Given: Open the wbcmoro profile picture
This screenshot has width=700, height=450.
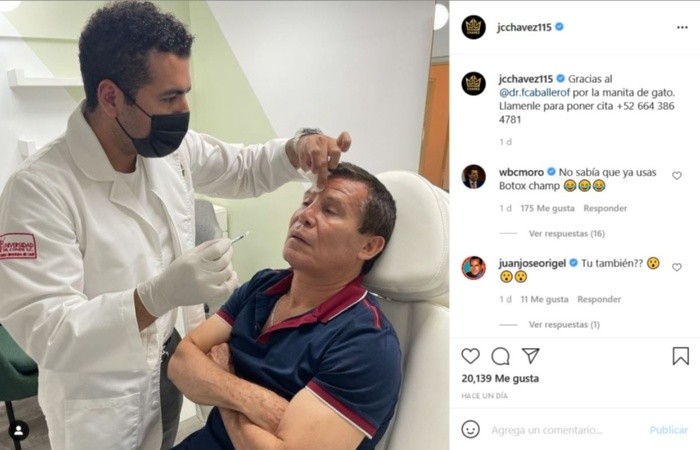Looking at the screenshot, I should [x=473, y=177].
